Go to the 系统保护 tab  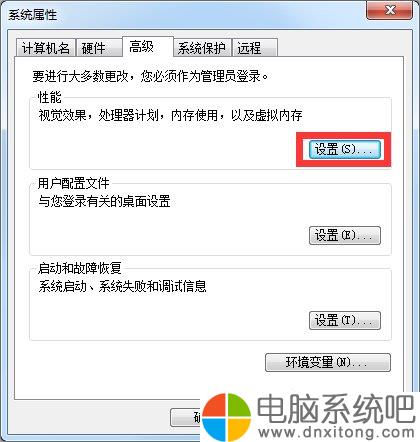point(202,48)
